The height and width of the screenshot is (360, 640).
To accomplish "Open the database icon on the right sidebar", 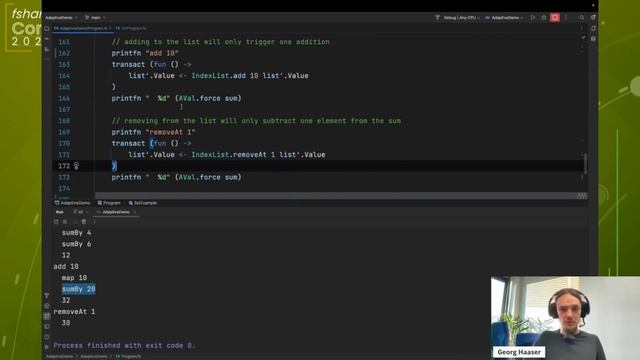I will [593, 39].
